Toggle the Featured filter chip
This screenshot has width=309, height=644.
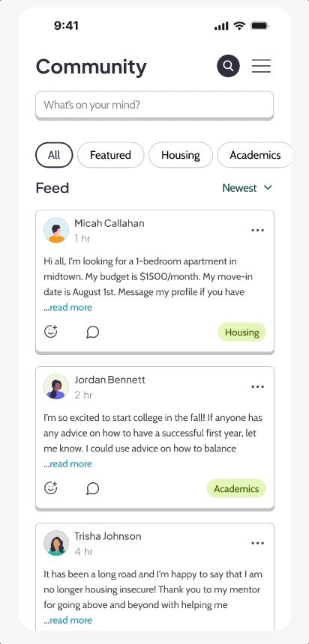pos(110,155)
